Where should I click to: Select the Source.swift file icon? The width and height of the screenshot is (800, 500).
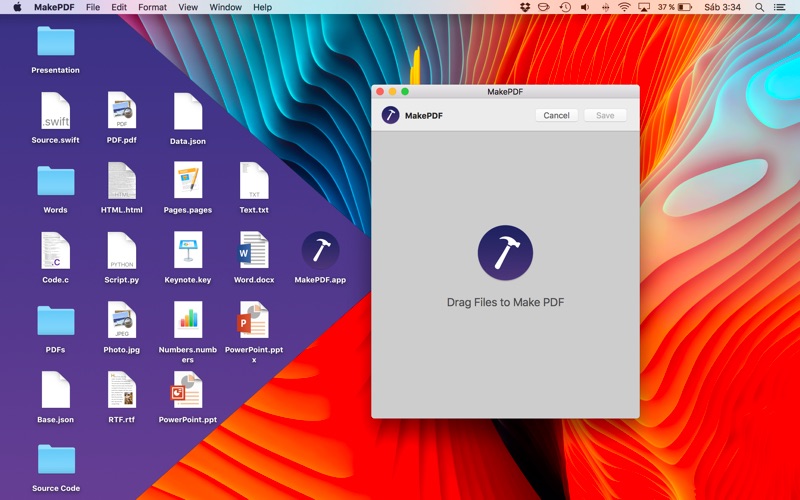pyautogui.click(x=56, y=111)
